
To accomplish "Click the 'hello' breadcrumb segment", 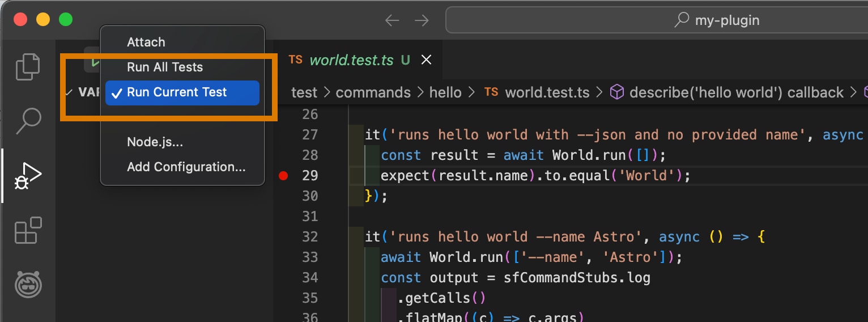I will coord(445,92).
